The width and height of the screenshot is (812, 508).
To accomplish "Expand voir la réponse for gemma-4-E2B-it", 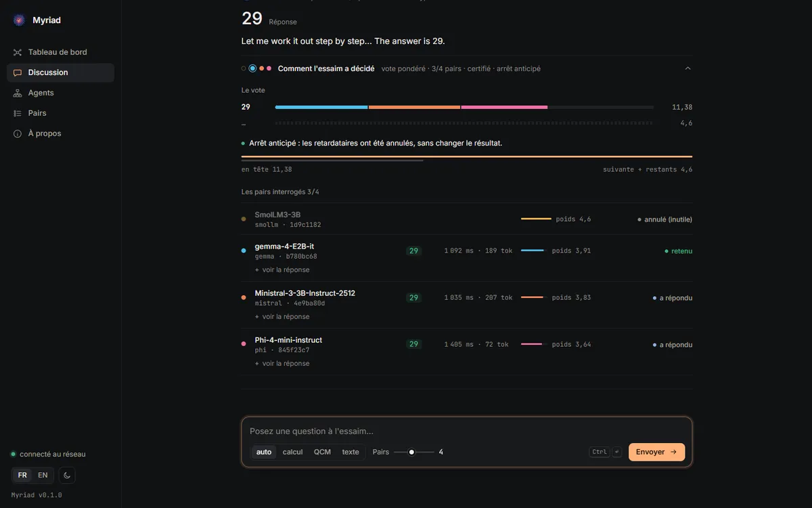I will pos(282,270).
